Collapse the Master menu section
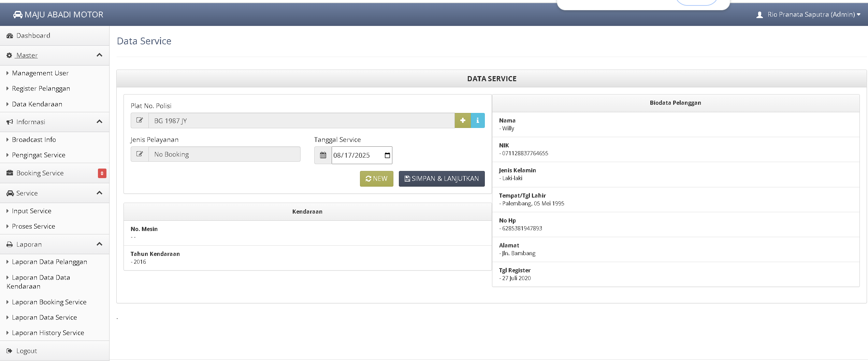This screenshot has width=868, height=361. click(x=99, y=55)
